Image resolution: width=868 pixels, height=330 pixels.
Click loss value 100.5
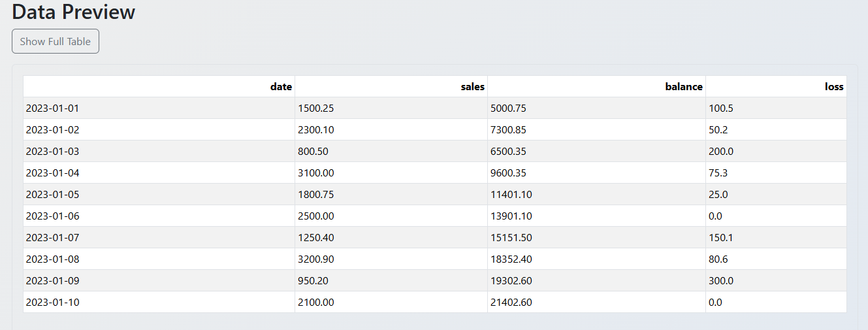pos(776,108)
